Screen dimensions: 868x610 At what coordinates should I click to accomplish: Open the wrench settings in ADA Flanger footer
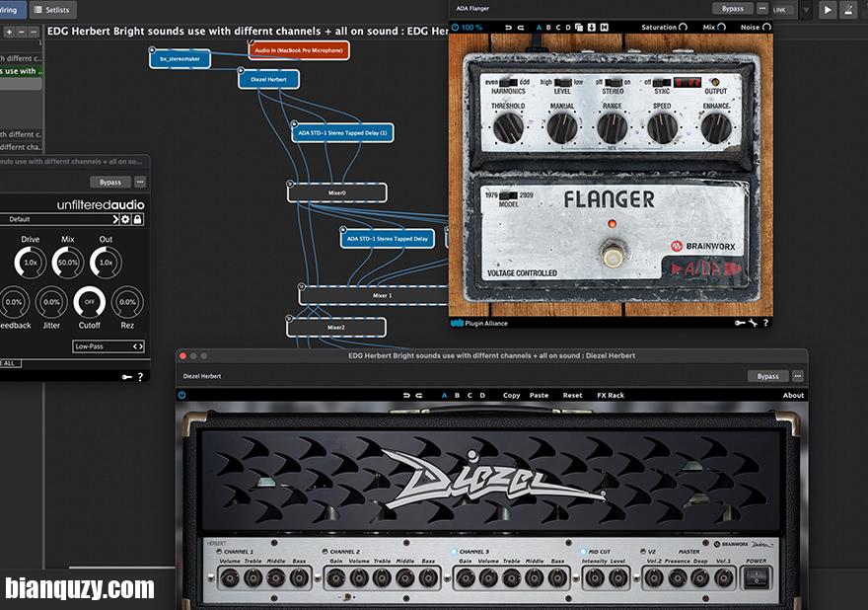[x=753, y=323]
